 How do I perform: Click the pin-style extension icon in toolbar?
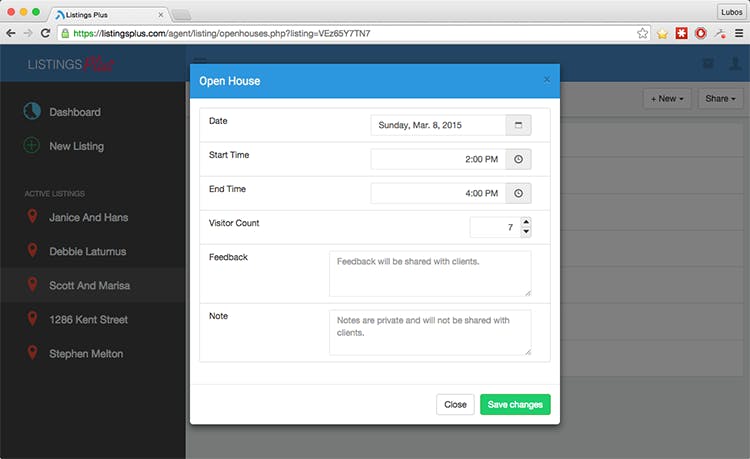(x=720, y=33)
